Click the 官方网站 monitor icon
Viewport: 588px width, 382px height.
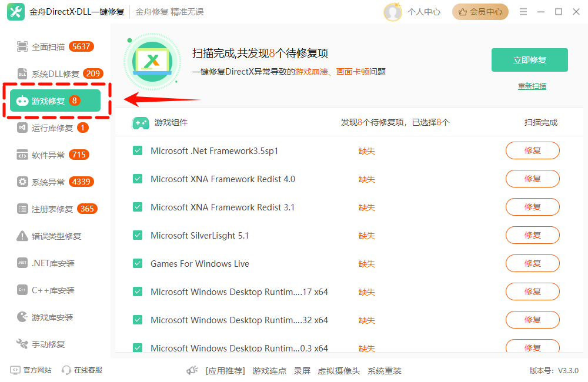click(15, 370)
